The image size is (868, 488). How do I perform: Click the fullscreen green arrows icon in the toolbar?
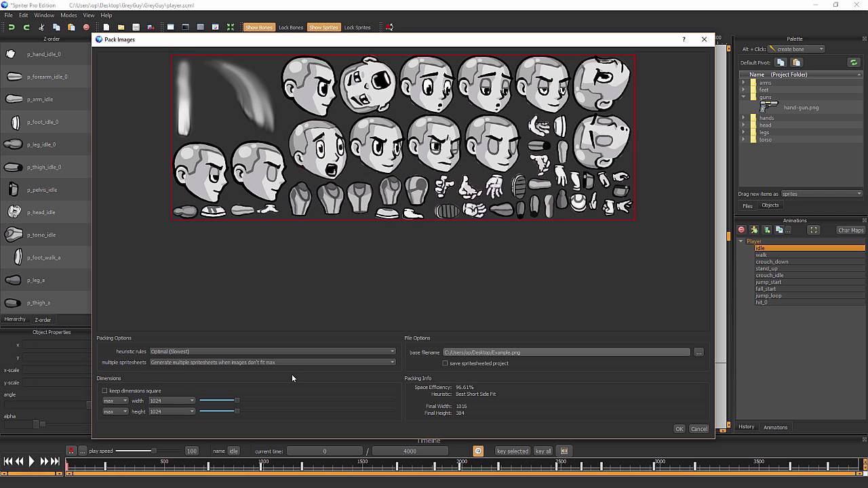tap(231, 27)
